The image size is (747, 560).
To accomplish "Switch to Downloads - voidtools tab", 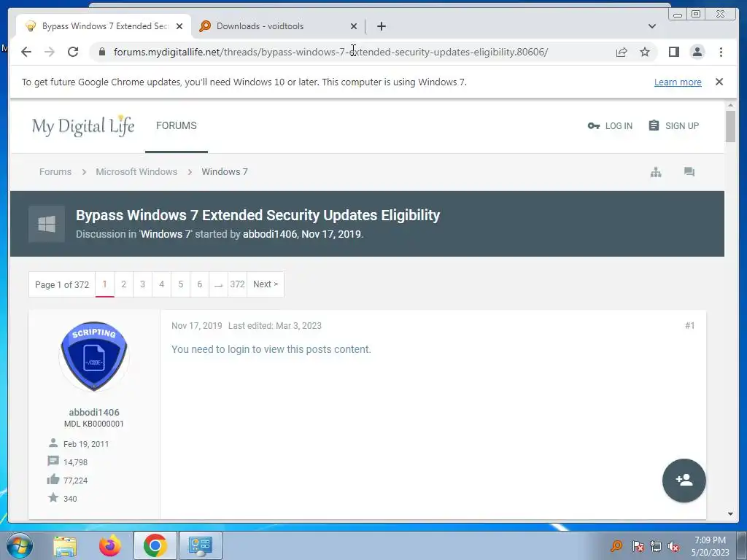I will click(278, 26).
